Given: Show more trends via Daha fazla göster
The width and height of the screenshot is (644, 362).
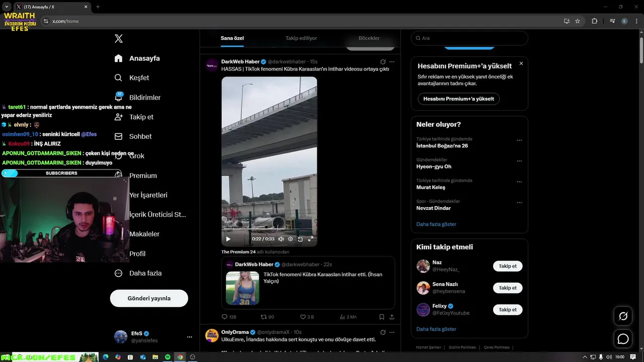Looking at the screenshot, I should coord(436,224).
